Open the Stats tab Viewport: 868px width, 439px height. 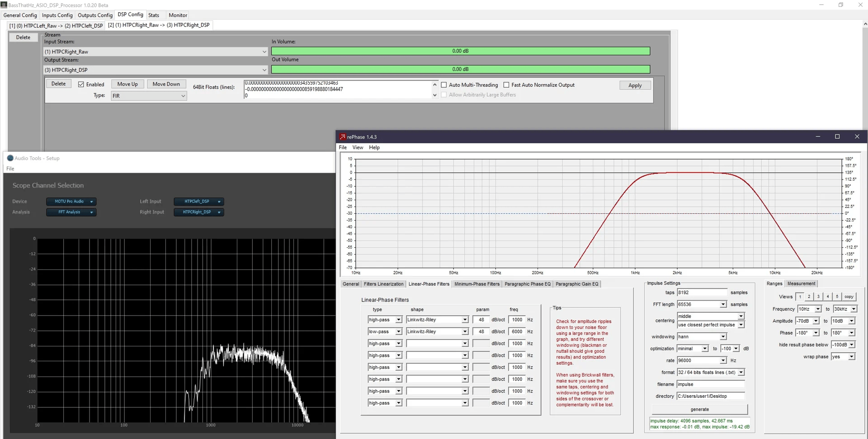point(154,15)
